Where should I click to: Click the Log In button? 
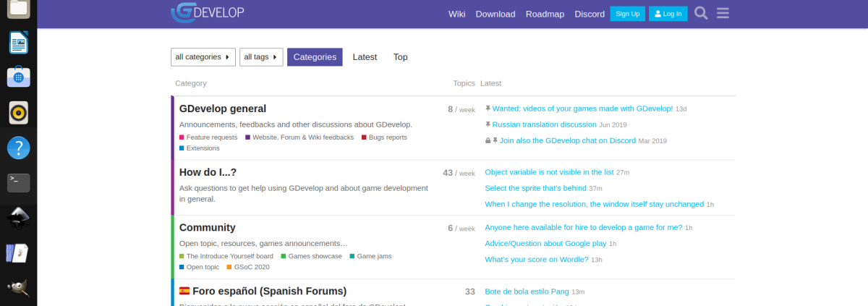[668, 14]
